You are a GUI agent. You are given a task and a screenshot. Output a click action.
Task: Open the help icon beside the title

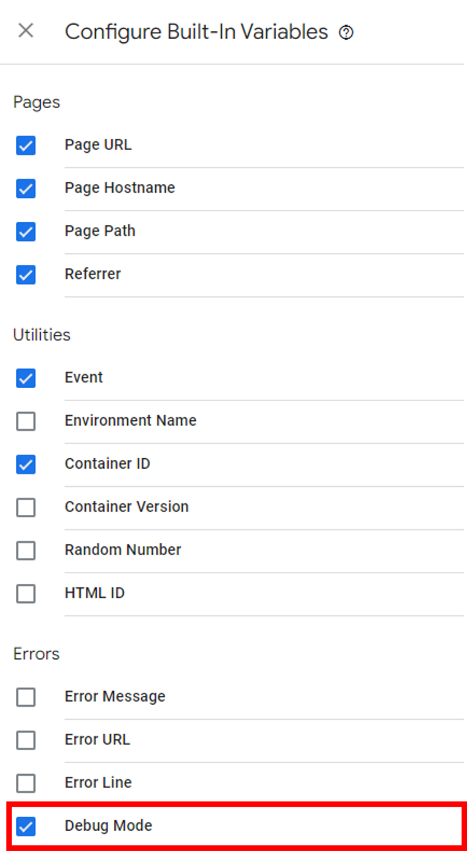pyautogui.click(x=346, y=33)
